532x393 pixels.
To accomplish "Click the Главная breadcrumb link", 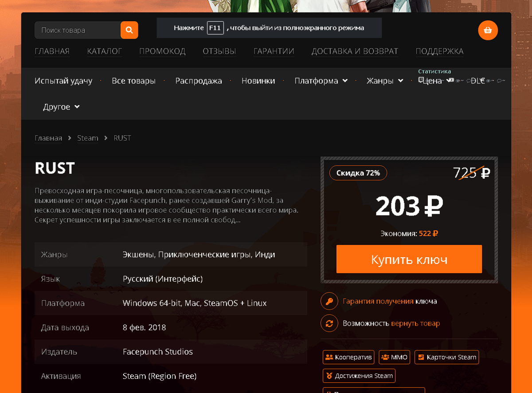I will tap(48, 138).
